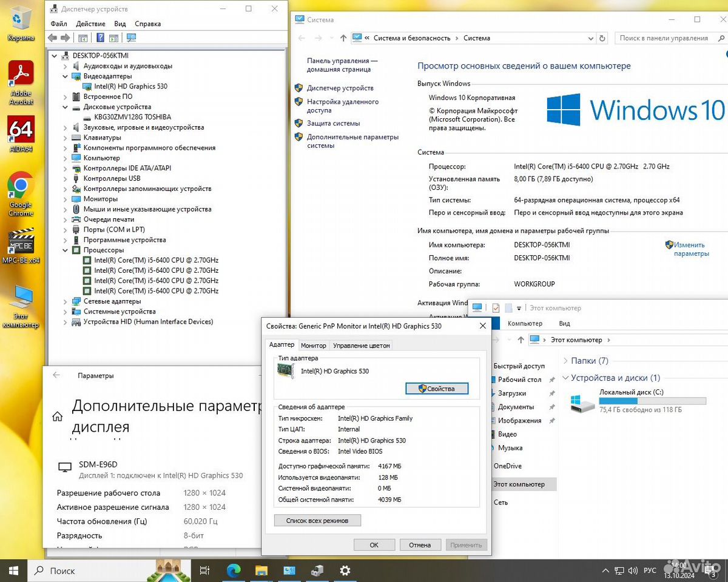
Task: Click the home icon in Параметры window
Action: (58, 416)
